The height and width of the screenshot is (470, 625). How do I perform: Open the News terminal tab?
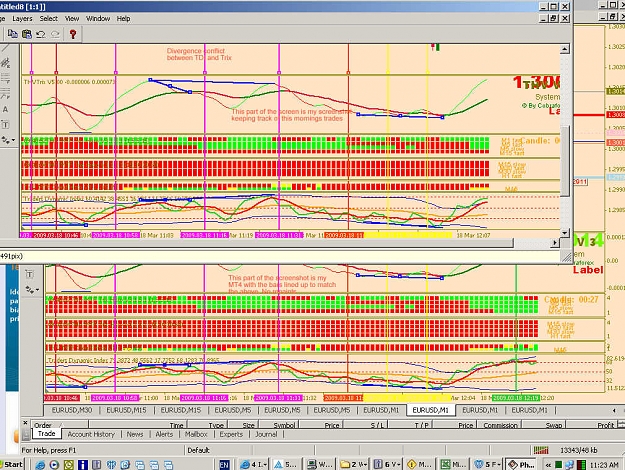pos(135,434)
